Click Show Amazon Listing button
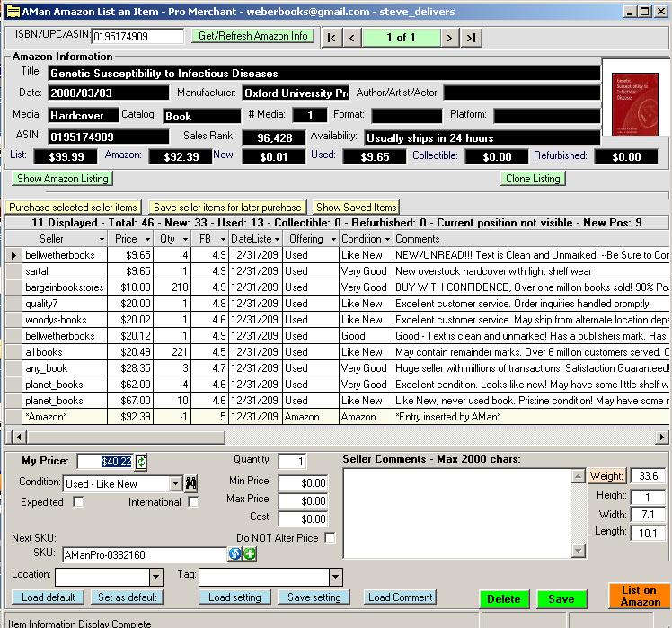The width and height of the screenshot is (672, 628). [x=63, y=178]
